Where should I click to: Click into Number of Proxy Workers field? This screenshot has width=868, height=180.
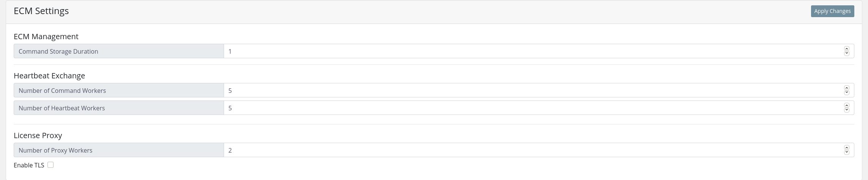(x=532, y=150)
